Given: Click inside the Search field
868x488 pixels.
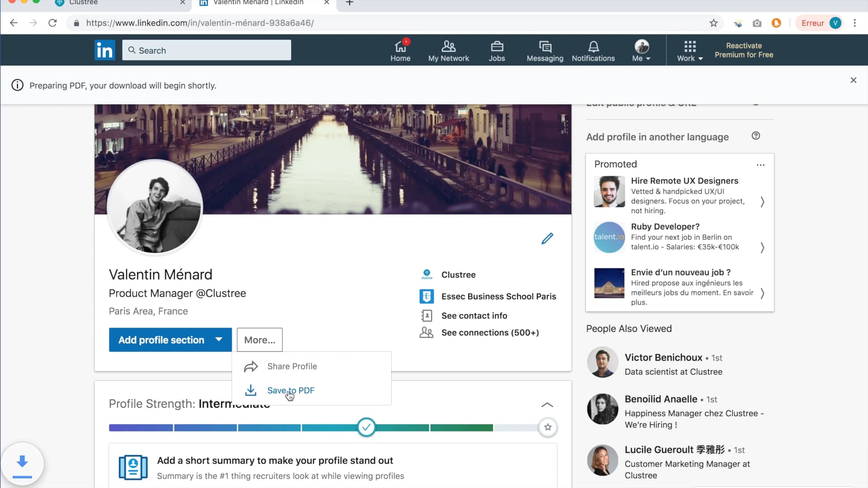Looking at the screenshot, I should (206, 50).
